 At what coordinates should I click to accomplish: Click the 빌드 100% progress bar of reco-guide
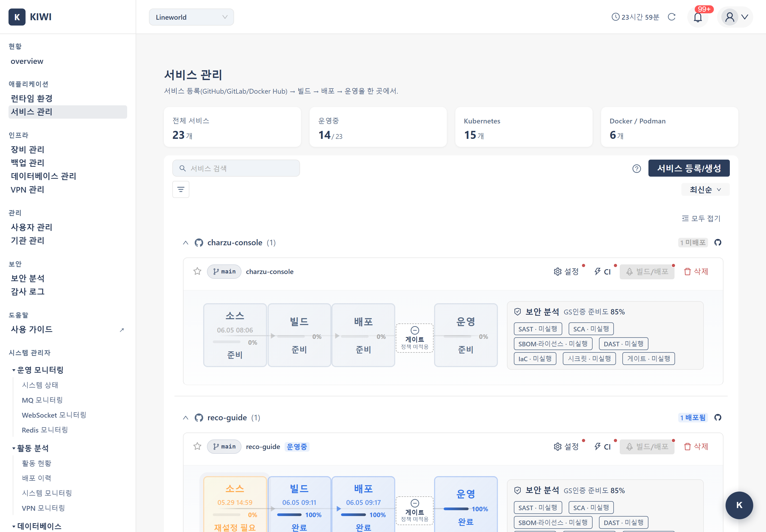point(289,515)
